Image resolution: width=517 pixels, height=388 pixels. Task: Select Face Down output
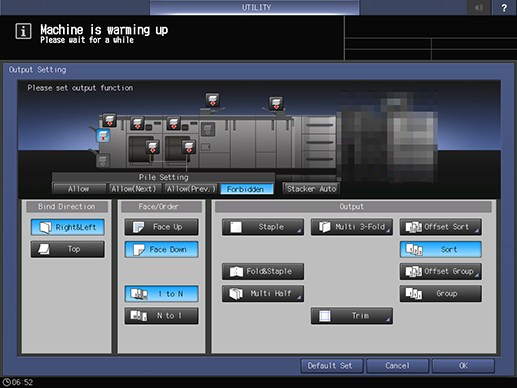coord(162,249)
